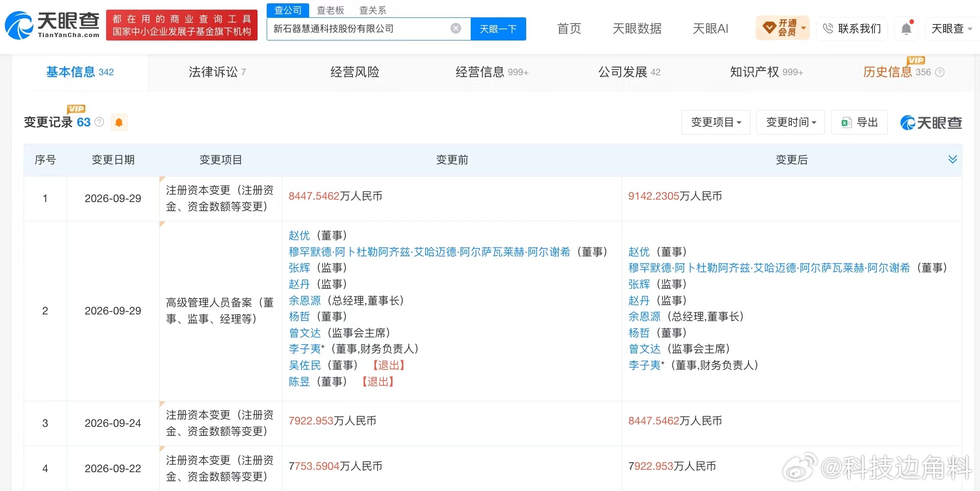Open 张辉 link in 变更前 column
Screen dimensions: 980x491
[x=299, y=268]
